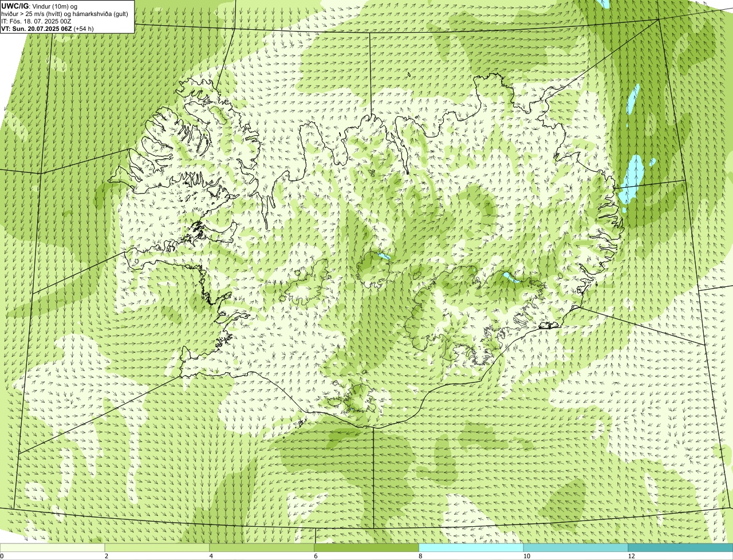Click the 'IT: Fös. 18. 07. 2025 00Z' line
This screenshot has width=733, height=560.
(x=36, y=21)
